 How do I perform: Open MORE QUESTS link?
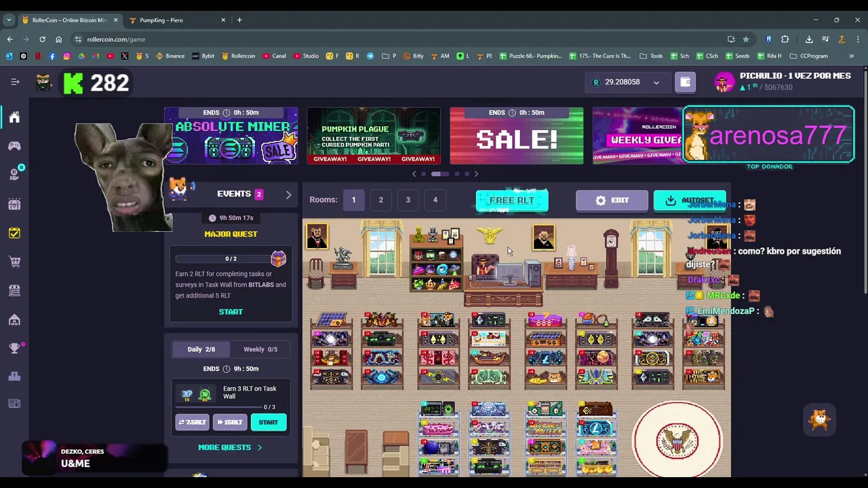click(x=230, y=447)
